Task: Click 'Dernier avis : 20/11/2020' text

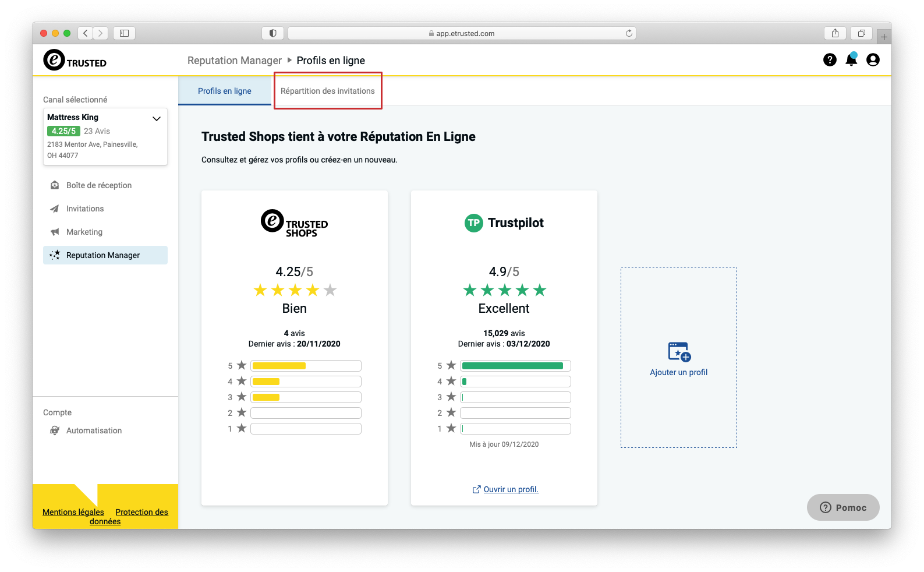Action: pyautogui.click(x=295, y=344)
